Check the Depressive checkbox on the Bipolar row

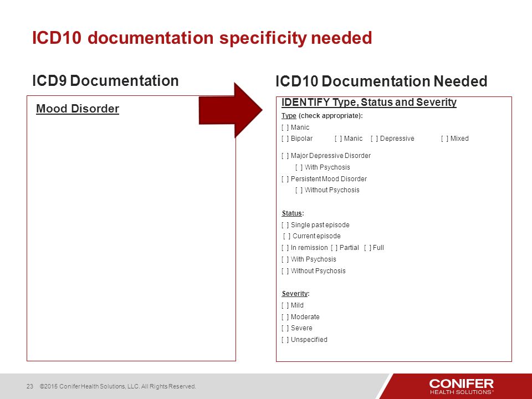[x=374, y=139]
